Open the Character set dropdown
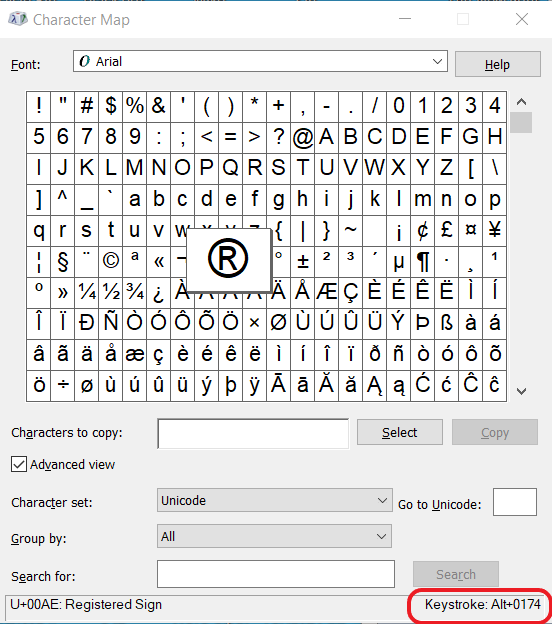The image size is (552, 624). click(275, 500)
